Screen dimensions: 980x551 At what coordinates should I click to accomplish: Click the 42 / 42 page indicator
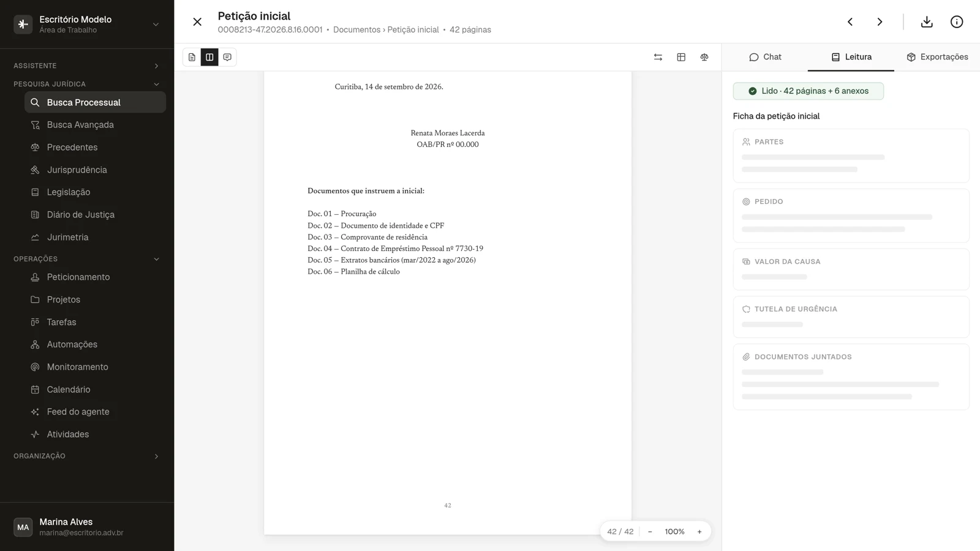620,531
